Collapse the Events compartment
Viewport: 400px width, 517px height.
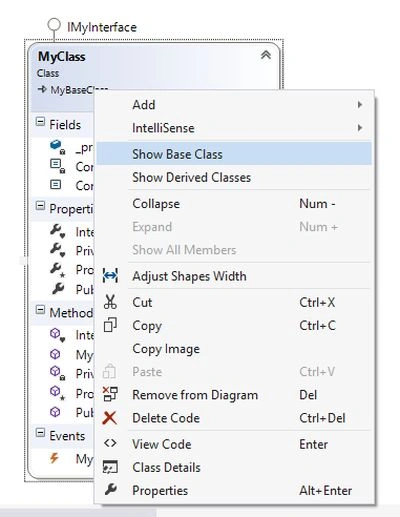coord(40,433)
